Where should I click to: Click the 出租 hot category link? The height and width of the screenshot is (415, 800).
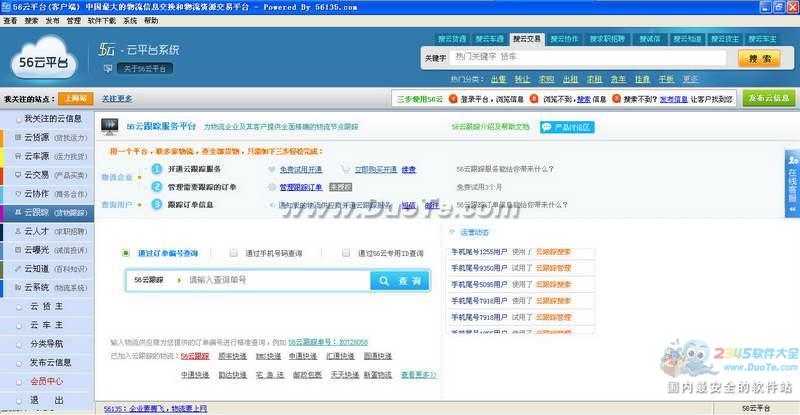coord(570,79)
